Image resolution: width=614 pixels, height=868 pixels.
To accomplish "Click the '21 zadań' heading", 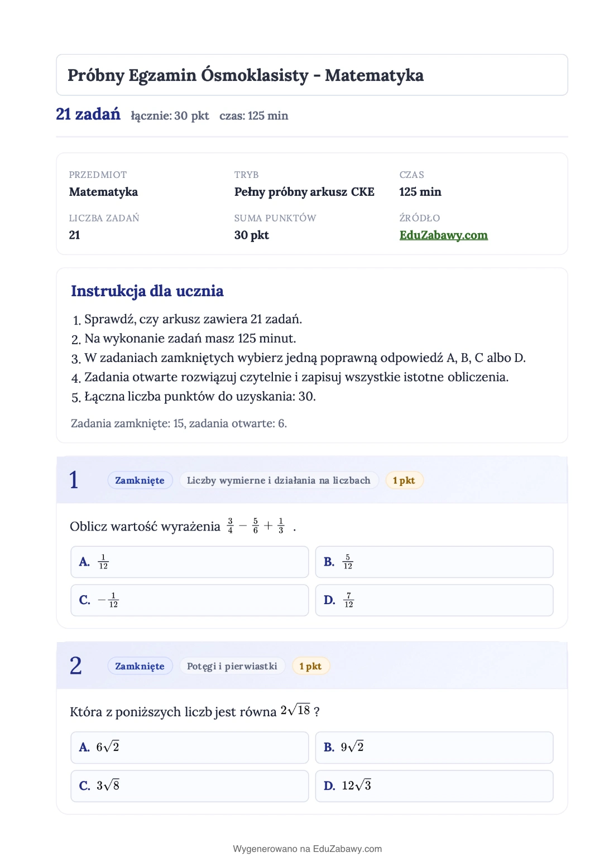I will coord(88,114).
